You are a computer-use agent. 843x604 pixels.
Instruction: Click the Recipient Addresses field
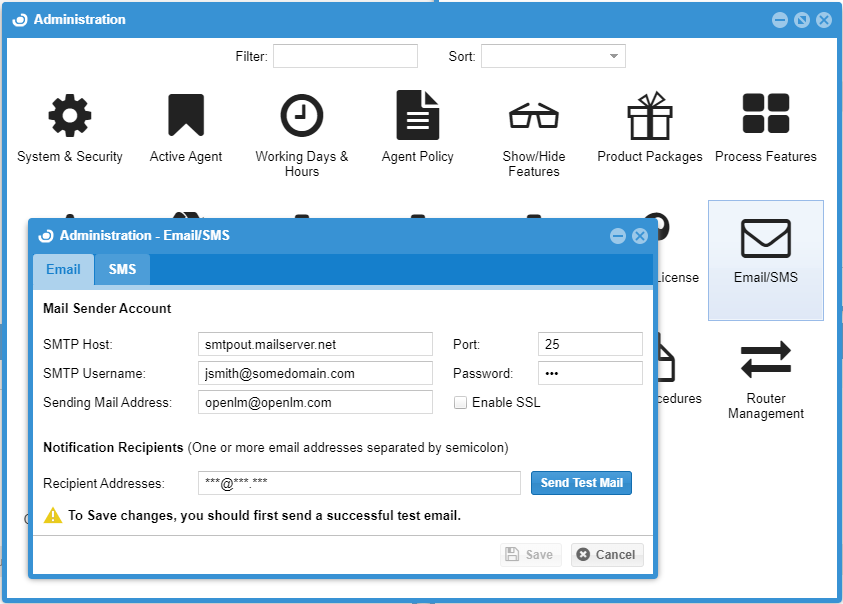click(x=359, y=483)
